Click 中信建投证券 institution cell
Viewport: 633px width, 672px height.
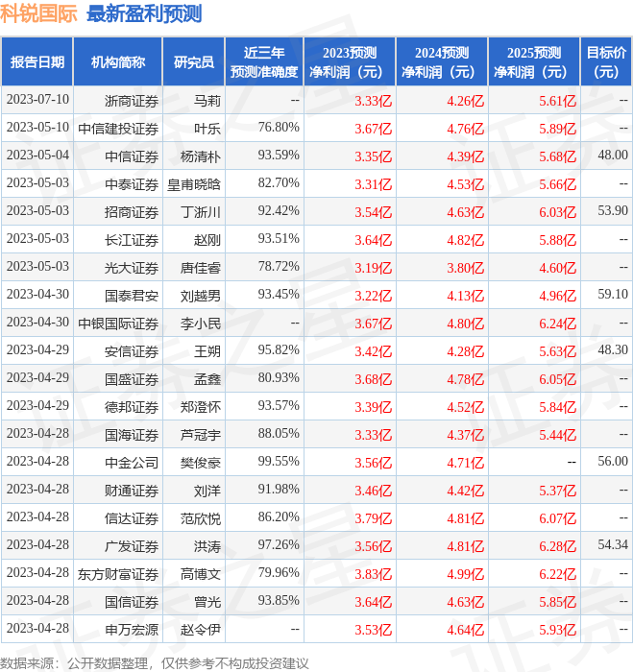[x=118, y=129]
